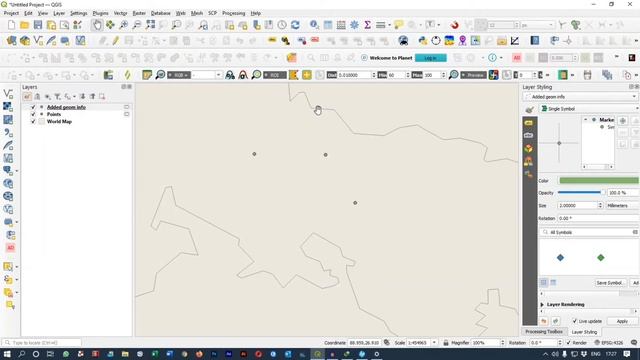Open the Project menu

11,13
